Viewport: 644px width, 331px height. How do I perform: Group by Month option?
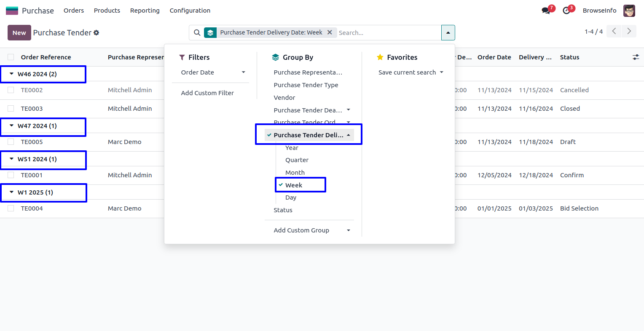point(295,173)
